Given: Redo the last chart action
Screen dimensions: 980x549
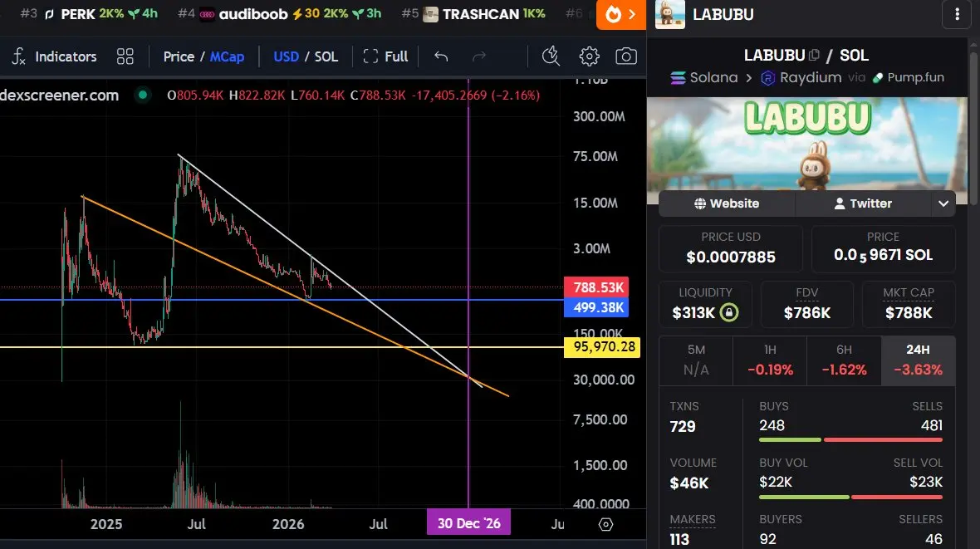Looking at the screenshot, I should pos(478,56).
